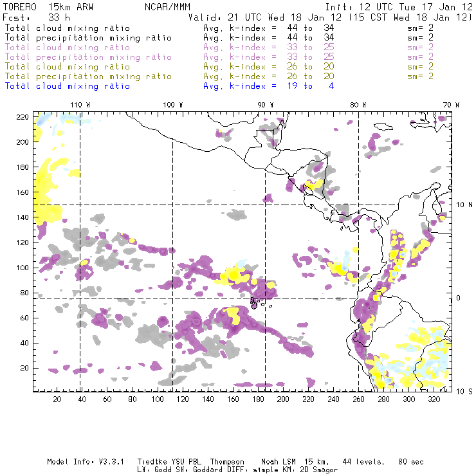Click the 'TORERO 15km ARW' title text

pyautogui.click(x=48, y=7)
